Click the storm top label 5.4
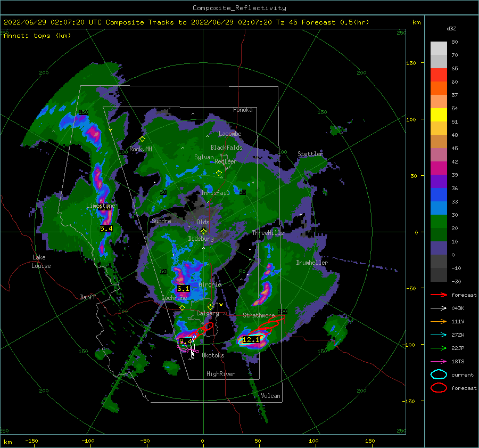 106,229
